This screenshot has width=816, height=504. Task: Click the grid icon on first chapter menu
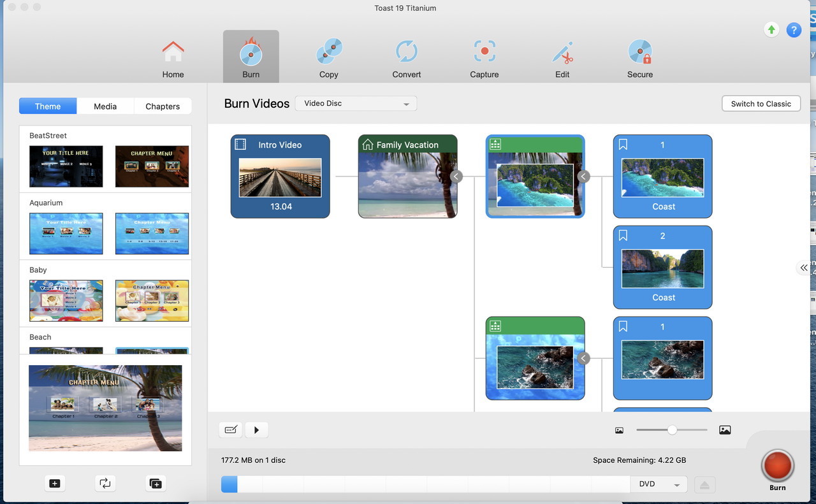tap(495, 145)
